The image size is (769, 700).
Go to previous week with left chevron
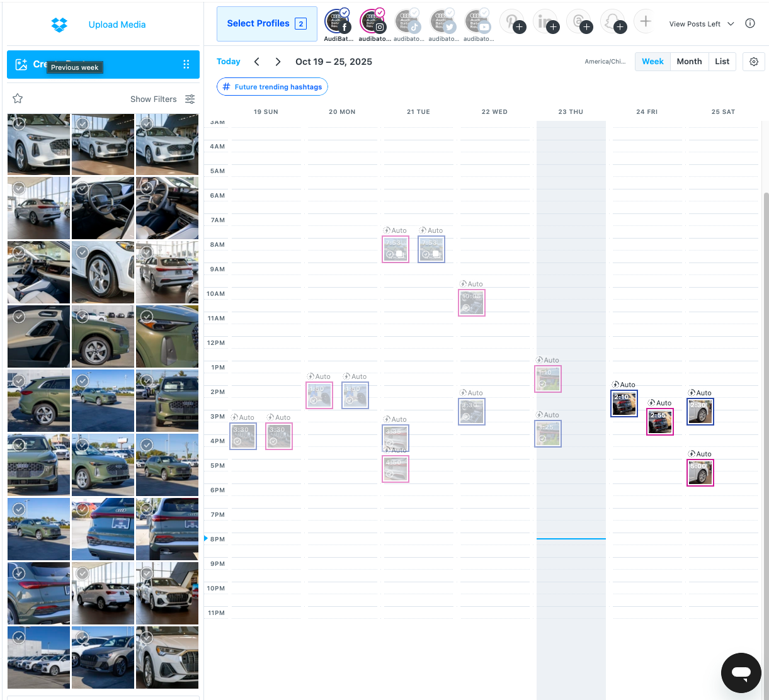pos(256,62)
